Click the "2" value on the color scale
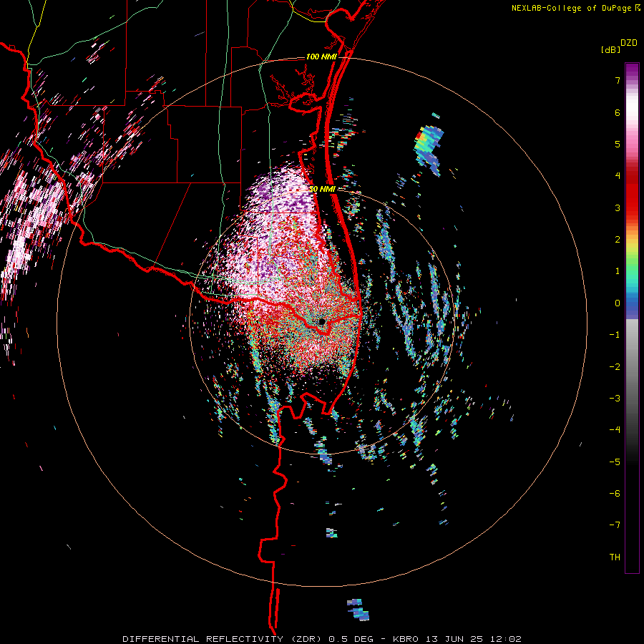Screen dimensions: 644x644 pyautogui.click(x=618, y=240)
